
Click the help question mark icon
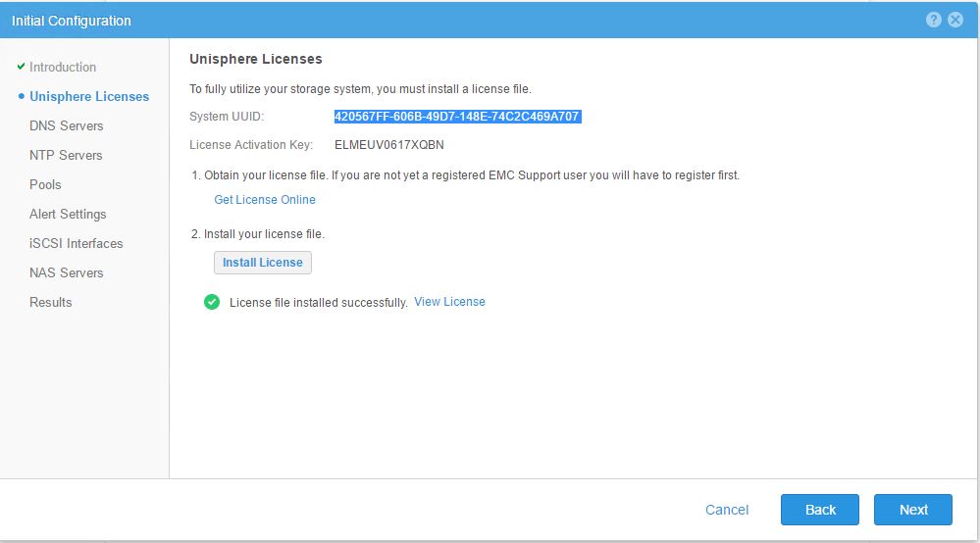[934, 20]
